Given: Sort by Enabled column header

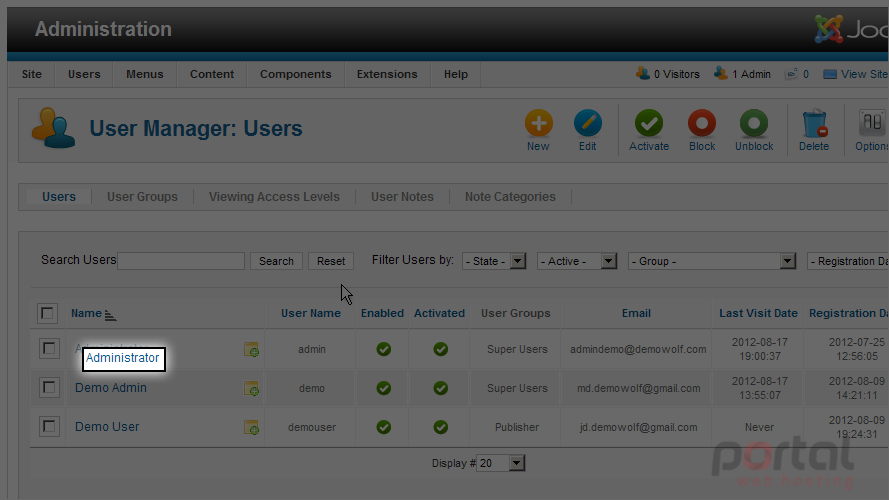Looking at the screenshot, I should pyautogui.click(x=383, y=313).
